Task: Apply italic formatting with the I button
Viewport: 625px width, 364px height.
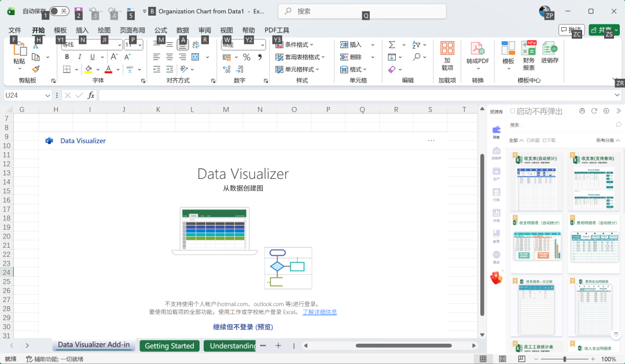Action: [x=80, y=57]
